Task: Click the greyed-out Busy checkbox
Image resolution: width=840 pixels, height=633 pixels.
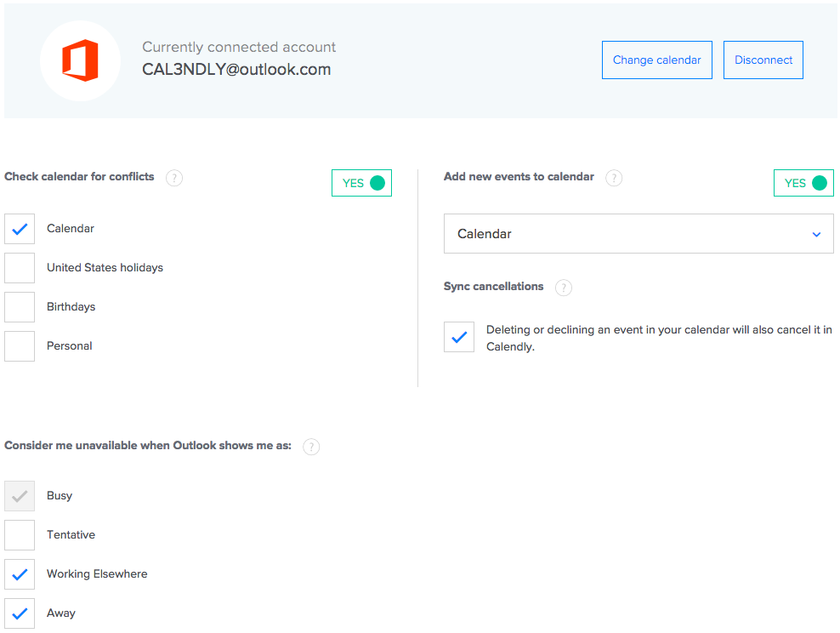Action: (20, 496)
